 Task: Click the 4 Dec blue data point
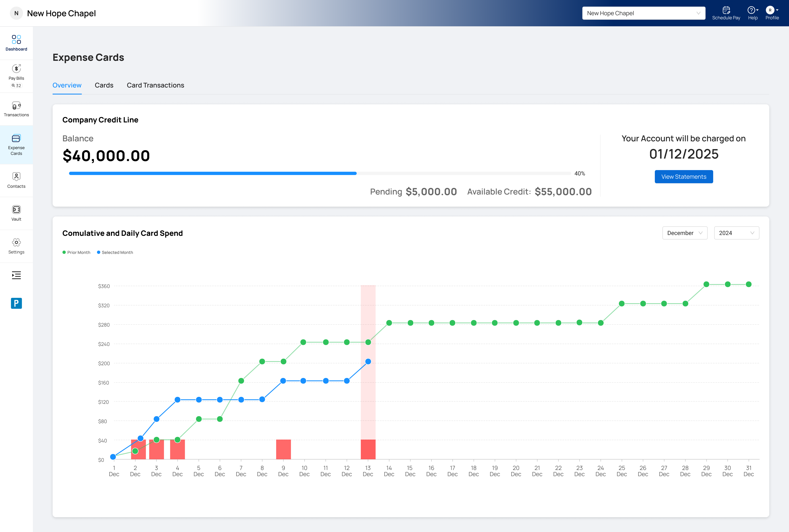(x=178, y=400)
